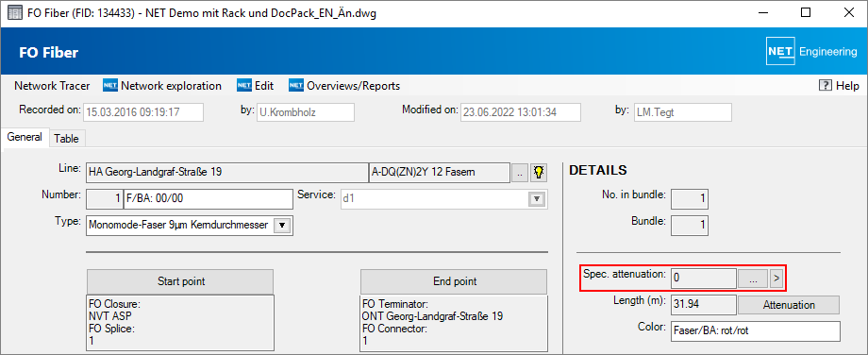The height and width of the screenshot is (355, 868).
Task: Click the Color field Faser/BA: rot/rot
Action: click(755, 331)
